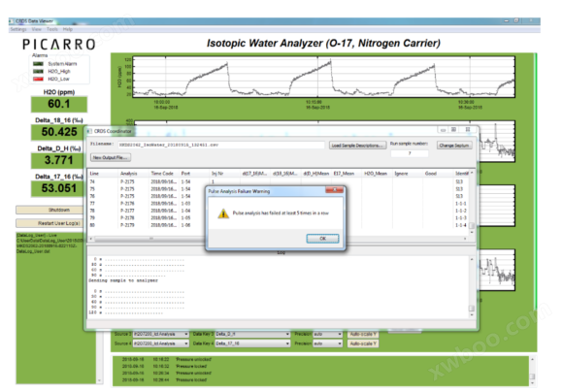Dismiss the warning with the OK button
563x392 pixels.
[322, 239]
